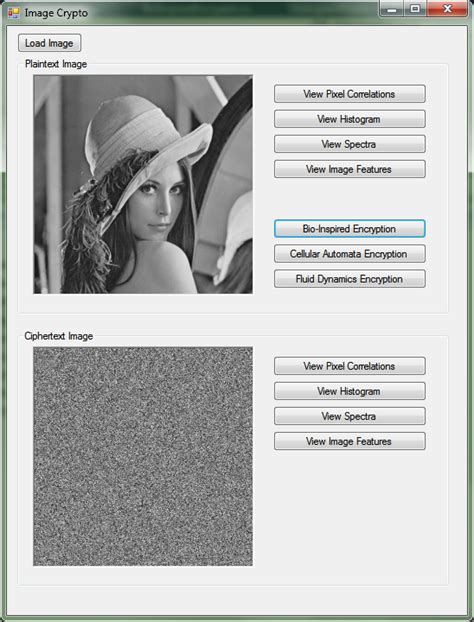View pixel correlations of the ciphertext image

[x=349, y=366]
